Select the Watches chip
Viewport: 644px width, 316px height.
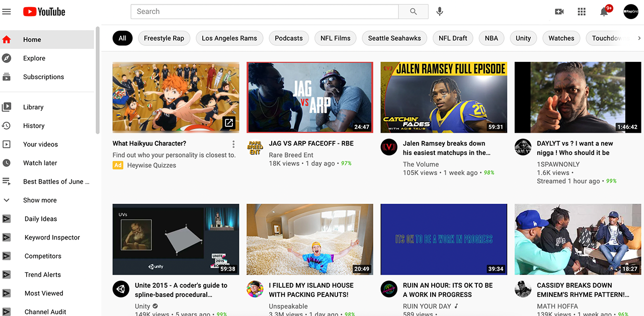pos(561,38)
